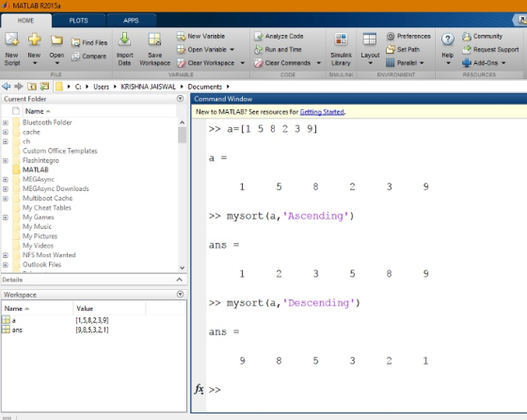527x420 pixels.
Task: Click Run and Time
Action: [x=278, y=49]
